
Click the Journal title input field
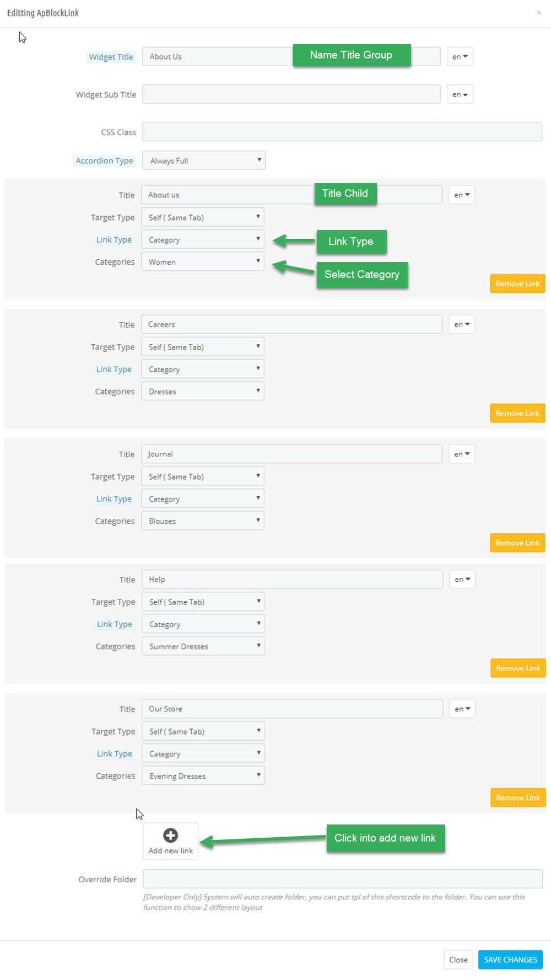click(x=291, y=454)
